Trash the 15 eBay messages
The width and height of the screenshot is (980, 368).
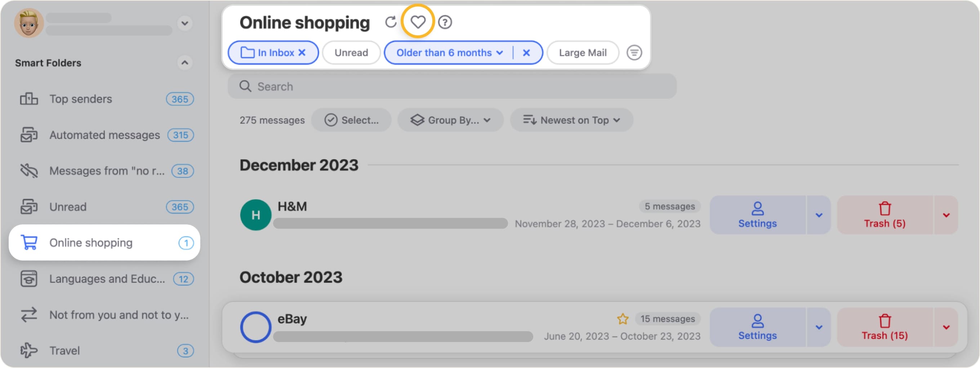tap(884, 327)
